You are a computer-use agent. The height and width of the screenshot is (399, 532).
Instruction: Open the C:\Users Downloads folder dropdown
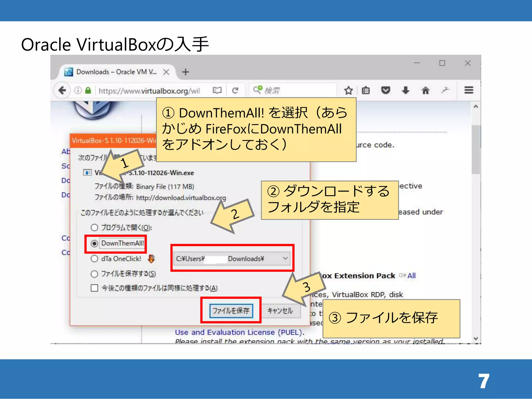pos(232,259)
